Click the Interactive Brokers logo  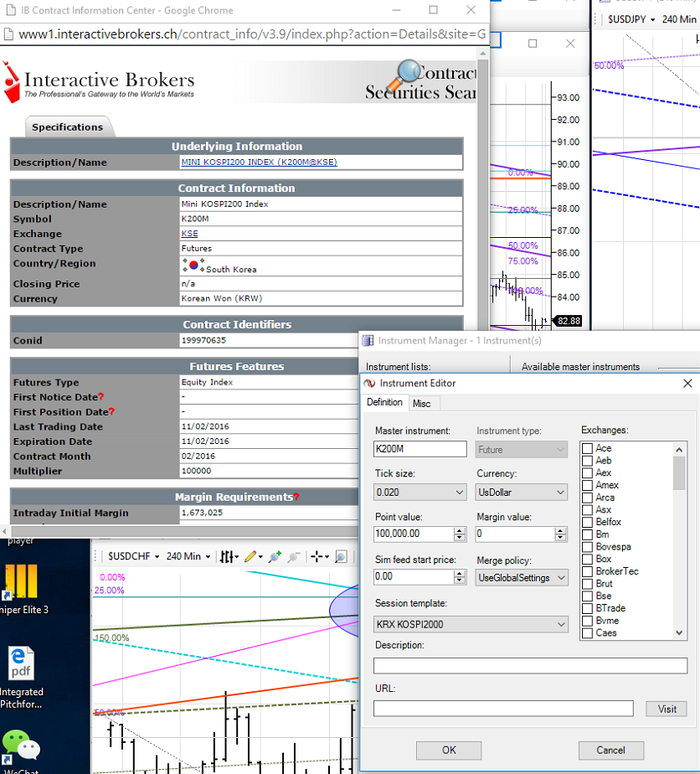click(99, 83)
